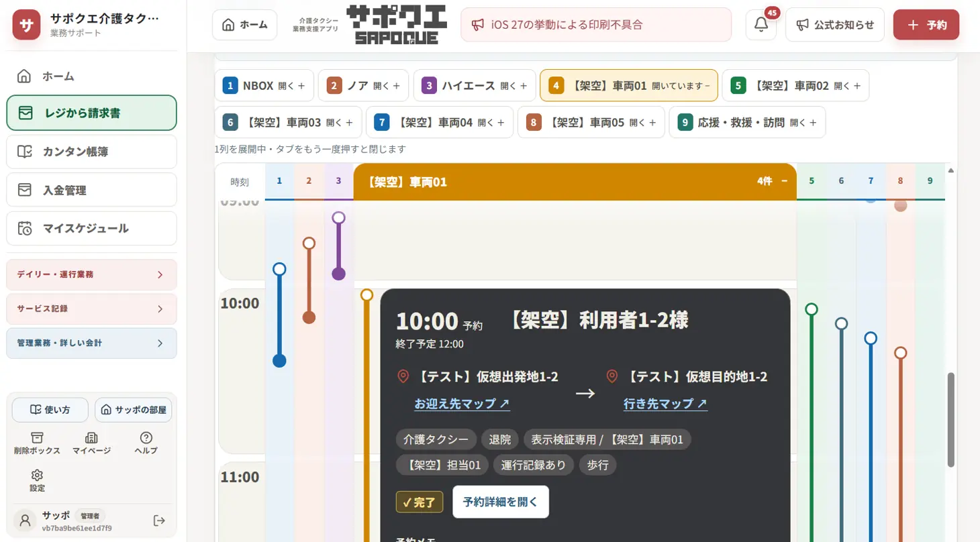Click the pickup location pin icon
Viewport: 980px width, 542px height.
[403, 376]
